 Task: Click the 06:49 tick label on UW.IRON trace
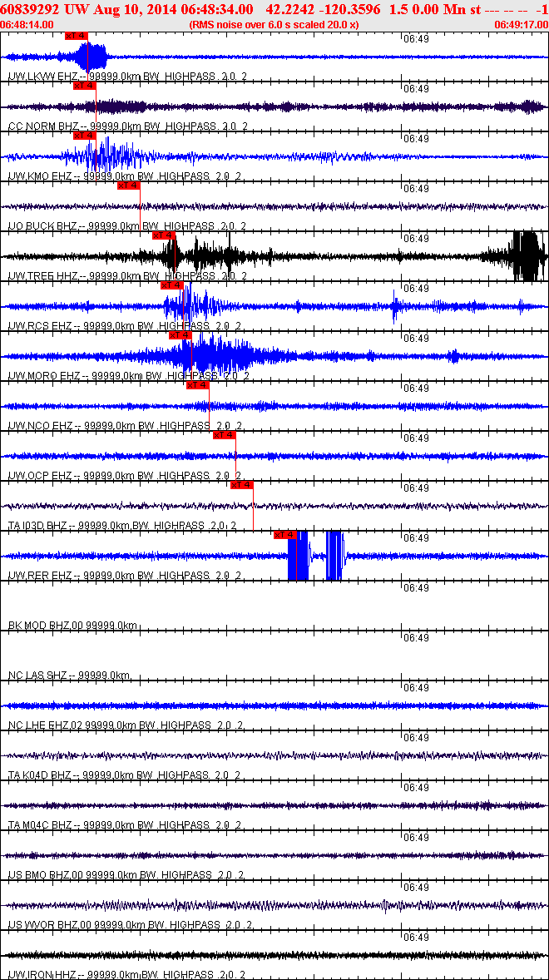(415, 937)
